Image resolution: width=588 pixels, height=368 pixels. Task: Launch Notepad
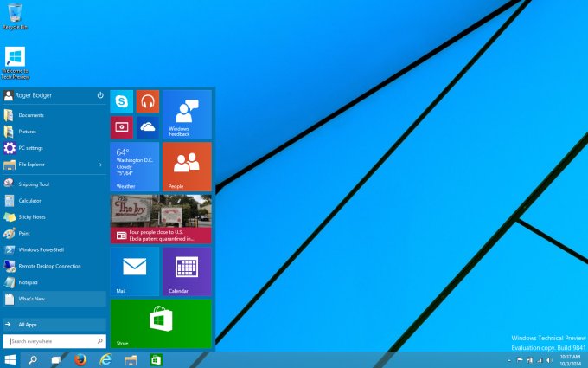click(54, 282)
